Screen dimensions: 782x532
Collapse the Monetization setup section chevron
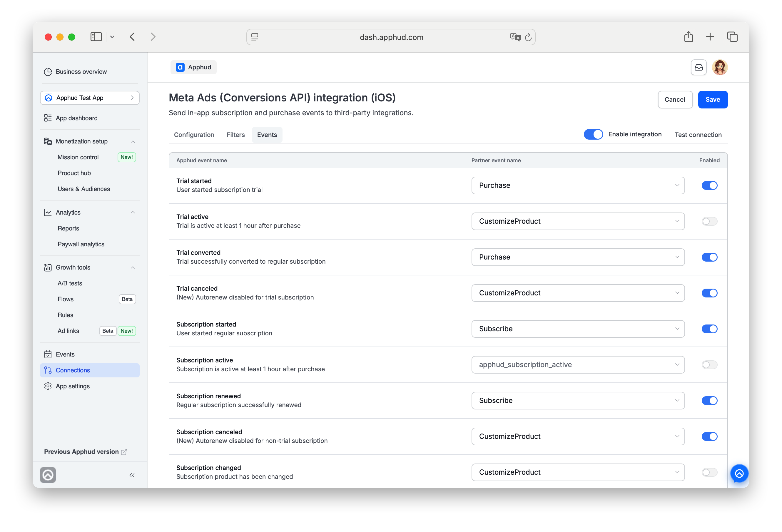point(133,142)
